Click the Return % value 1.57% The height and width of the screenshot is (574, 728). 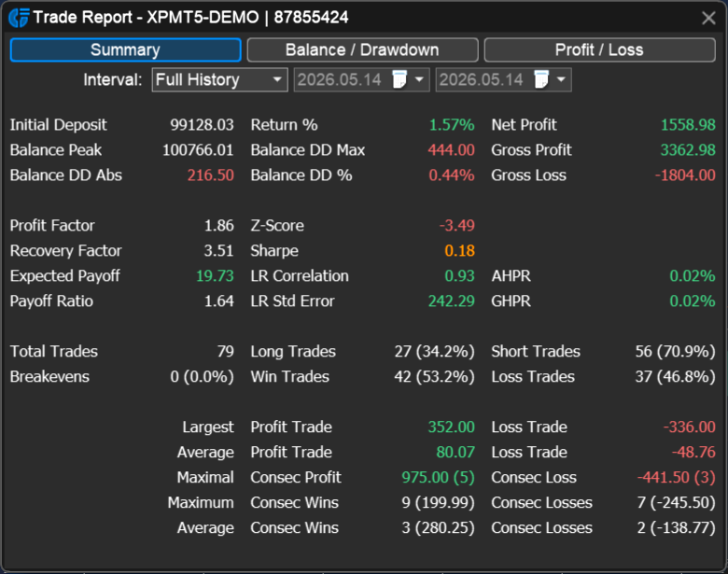[452, 125]
